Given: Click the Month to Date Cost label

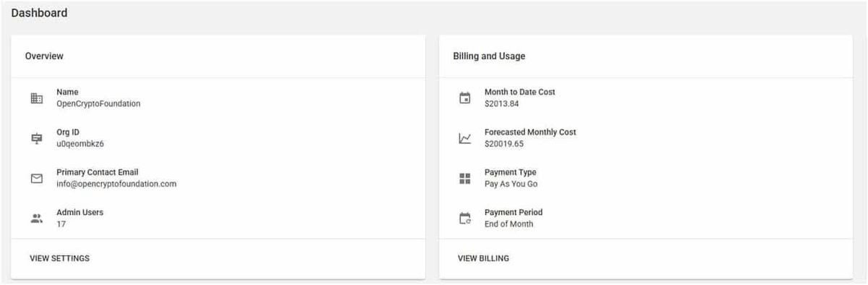Looking at the screenshot, I should (520, 93).
